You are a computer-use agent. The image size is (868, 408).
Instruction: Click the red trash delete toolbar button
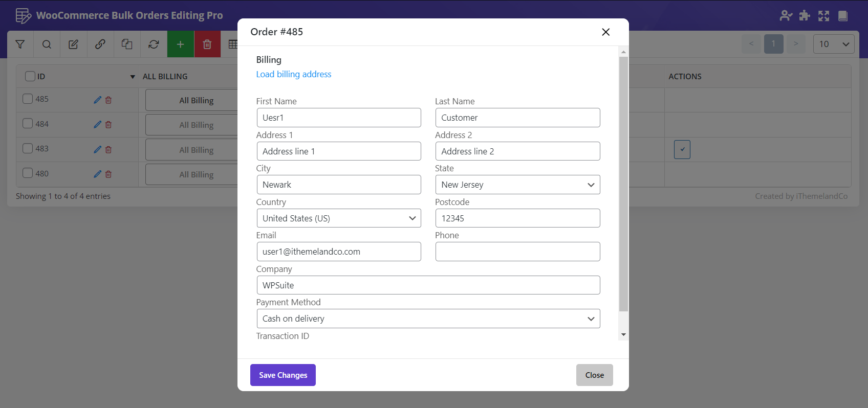[x=207, y=44]
